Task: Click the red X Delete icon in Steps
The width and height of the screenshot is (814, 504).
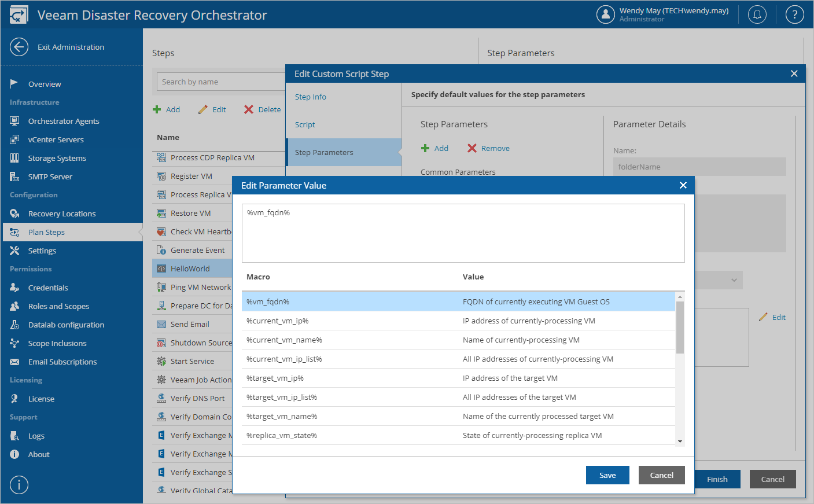Action: [249, 109]
